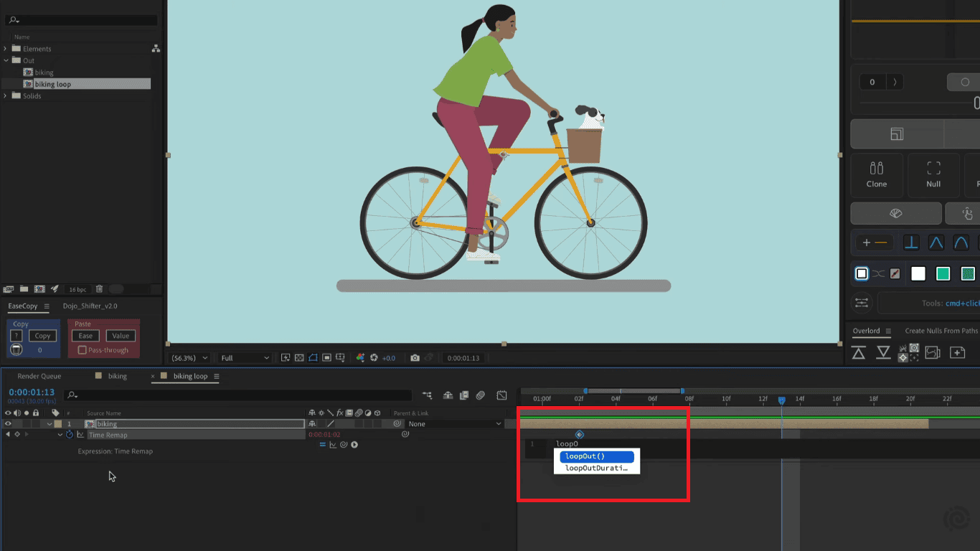The image size is (980, 551).
Task: Switch to the Render Queue tab
Action: (x=39, y=376)
